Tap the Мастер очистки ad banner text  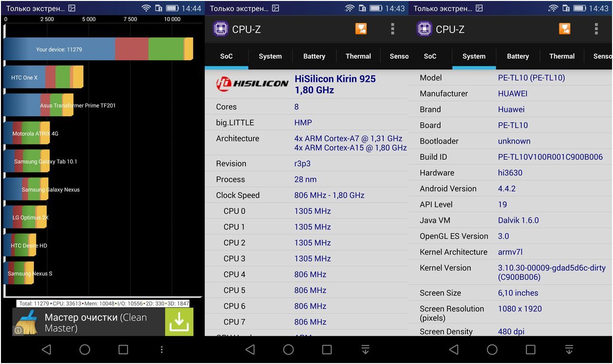[x=95, y=322]
